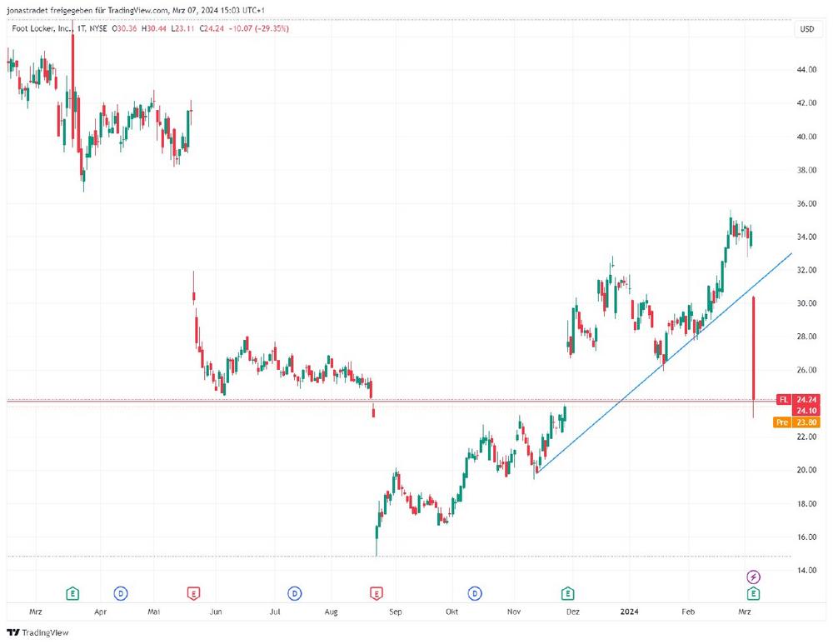Screen dimensions: 833x644
Task: Click the blue dividend marker in July
Action: point(294,593)
